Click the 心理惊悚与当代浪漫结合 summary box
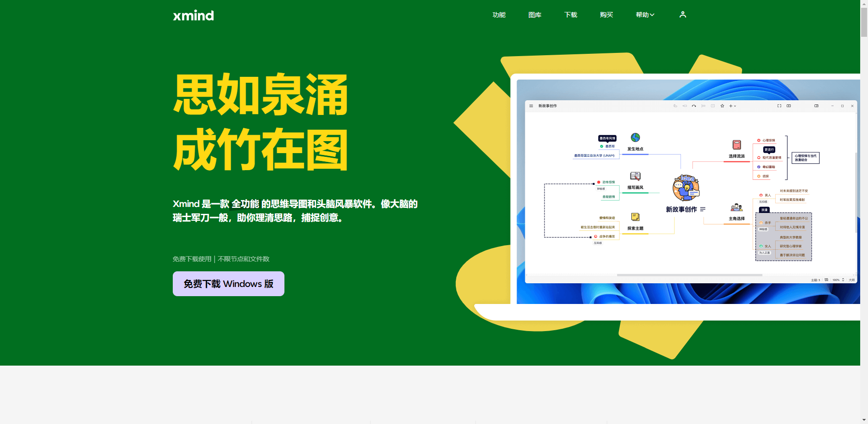The image size is (868, 424). [806, 158]
